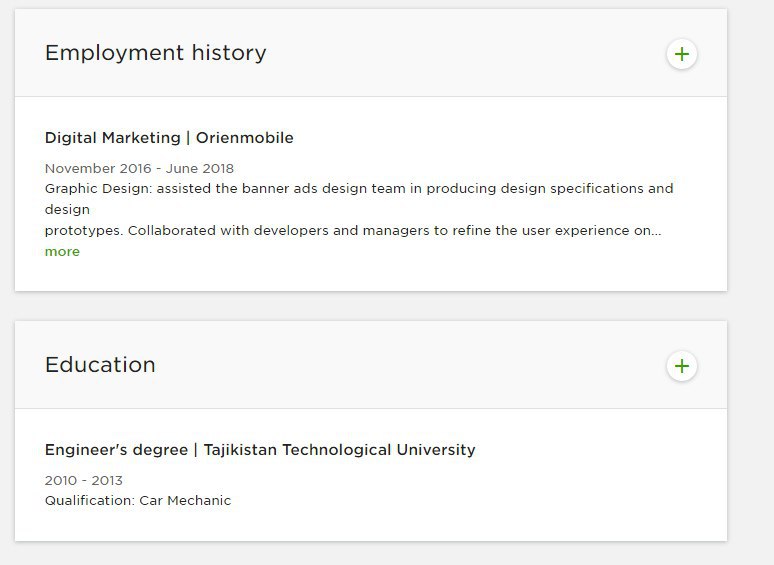774x565 pixels.
Task: Add a new education entry
Action: click(682, 366)
